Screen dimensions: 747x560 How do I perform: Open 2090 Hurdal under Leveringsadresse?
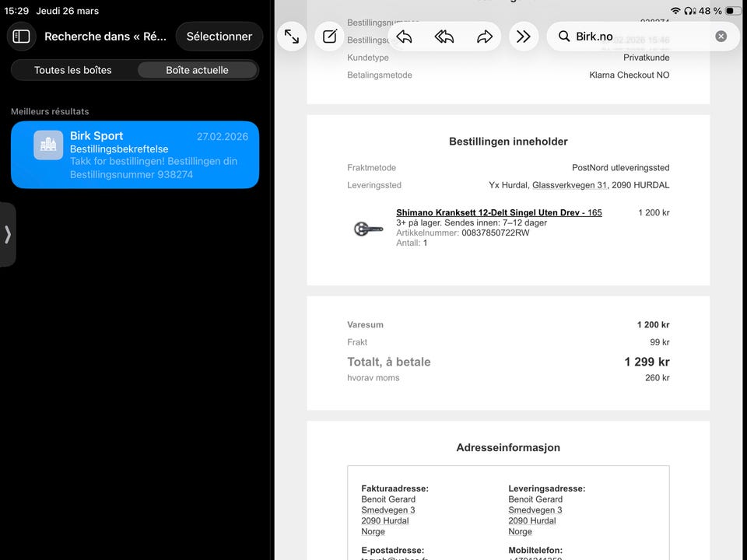click(x=532, y=520)
